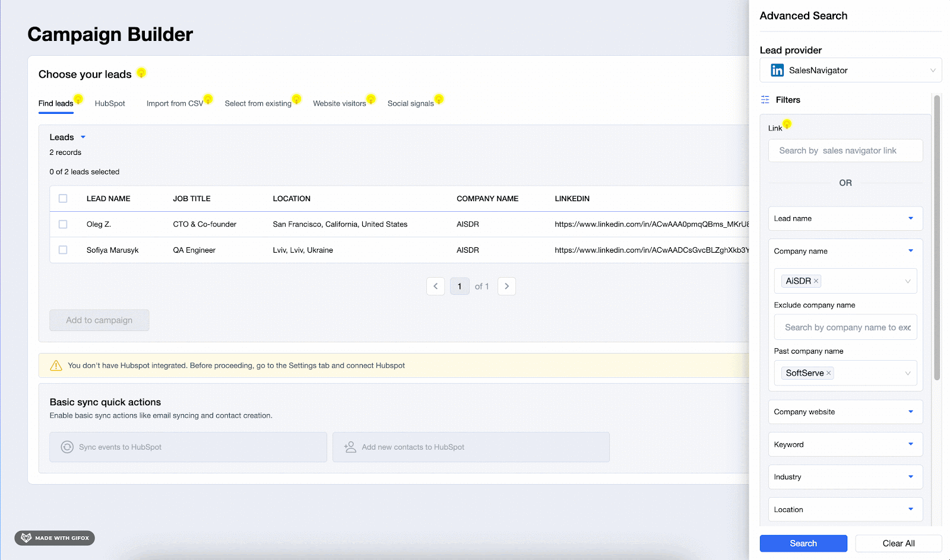The width and height of the screenshot is (950, 560).
Task: Click the Clear All button
Action: tap(898, 543)
